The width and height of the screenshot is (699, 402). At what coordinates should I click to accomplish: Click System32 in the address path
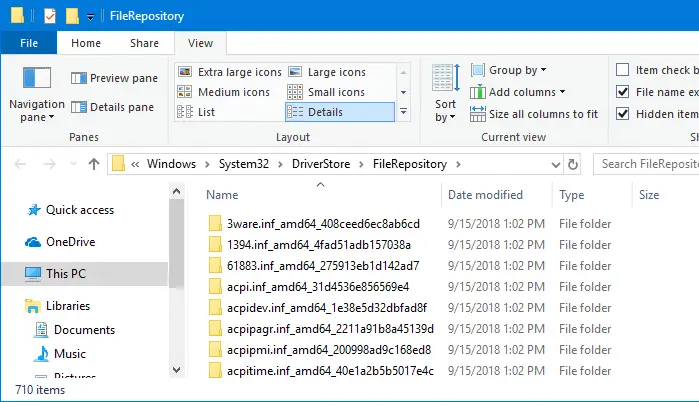pos(243,164)
